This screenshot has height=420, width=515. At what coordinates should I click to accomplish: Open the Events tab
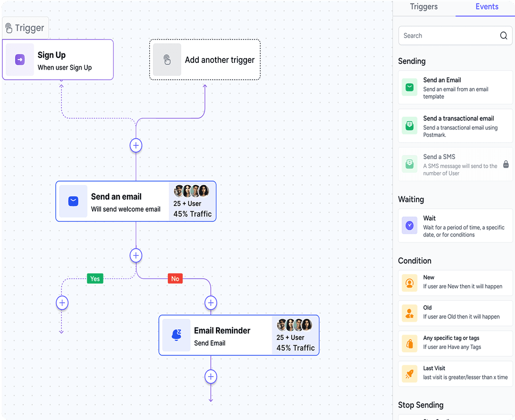pos(486,7)
